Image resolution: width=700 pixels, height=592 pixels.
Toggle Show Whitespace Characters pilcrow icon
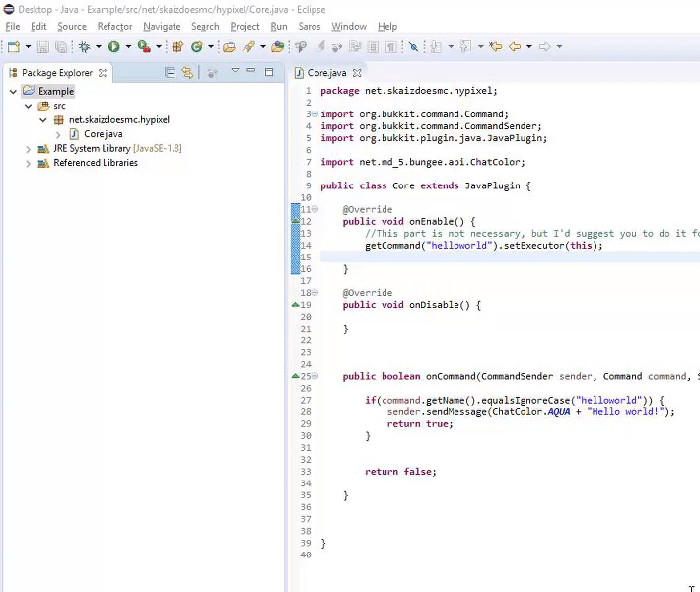pos(391,47)
